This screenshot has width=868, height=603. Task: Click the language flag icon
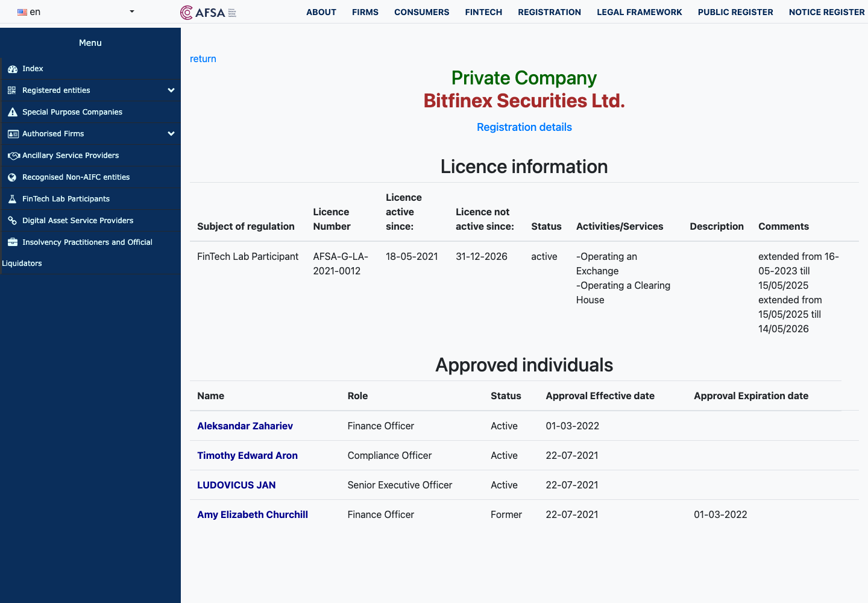[x=22, y=12]
